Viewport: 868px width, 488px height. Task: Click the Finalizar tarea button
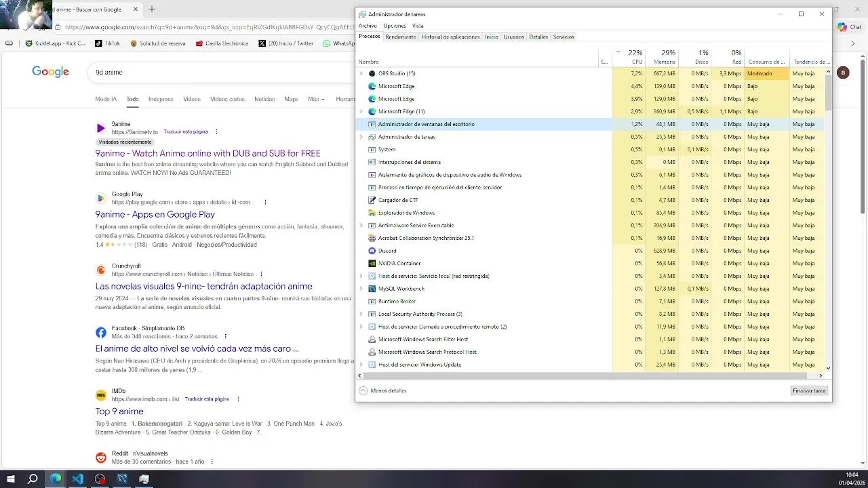tap(809, 390)
